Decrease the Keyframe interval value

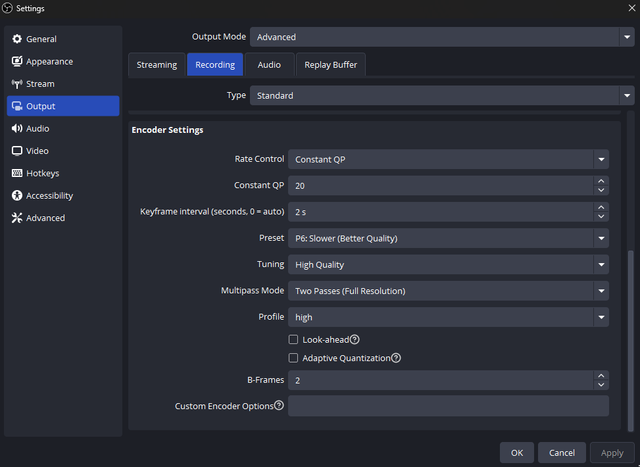[x=601, y=216]
